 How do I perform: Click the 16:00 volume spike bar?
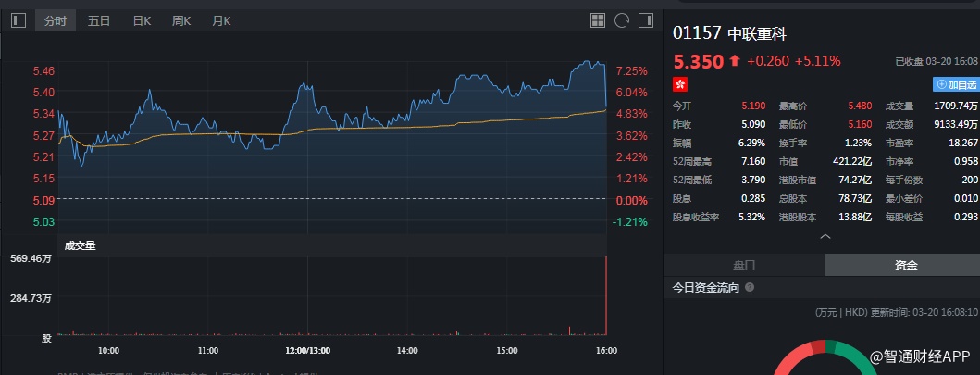[605, 296]
